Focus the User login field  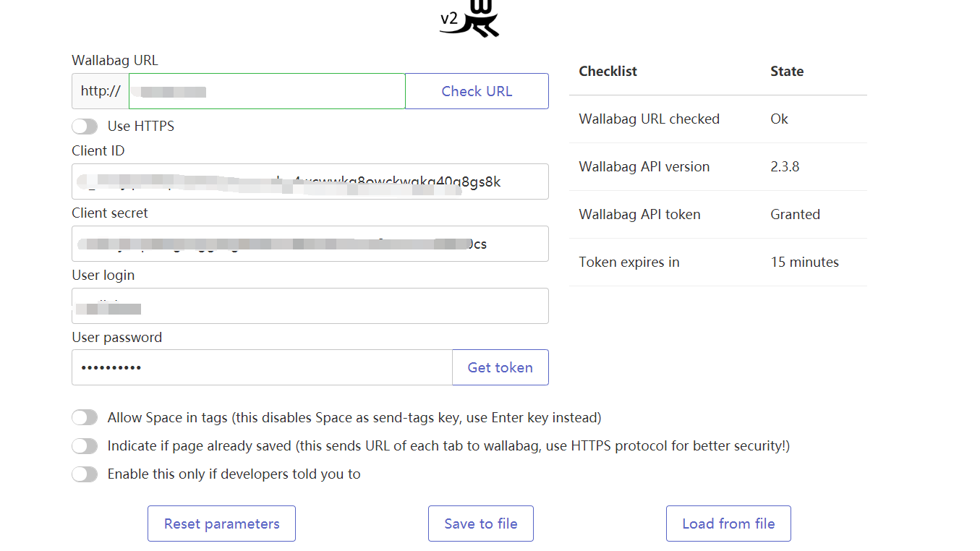click(x=310, y=306)
